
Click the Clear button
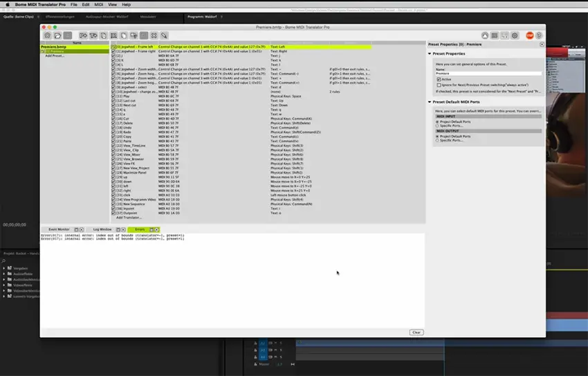pyautogui.click(x=416, y=332)
